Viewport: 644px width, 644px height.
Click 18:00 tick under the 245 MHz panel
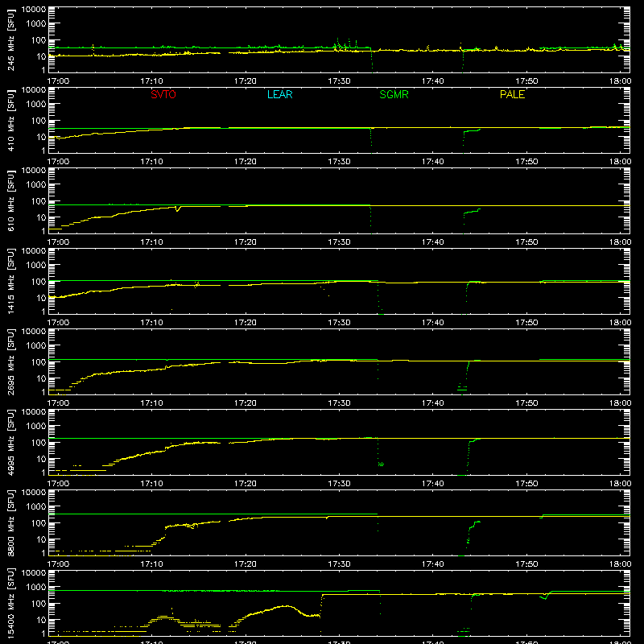pyautogui.click(x=620, y=81)
